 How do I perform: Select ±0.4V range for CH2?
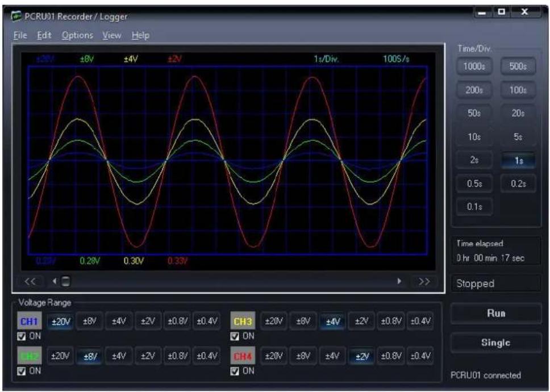point(207,356)
